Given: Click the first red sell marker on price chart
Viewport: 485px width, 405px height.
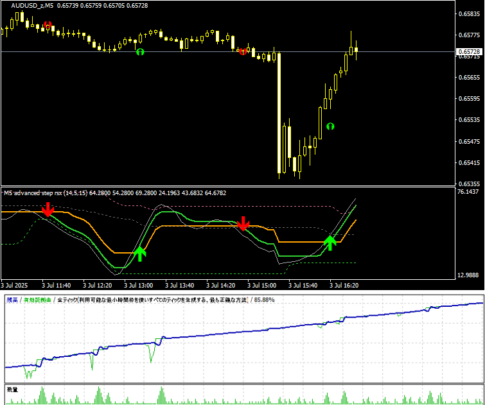Looking at the screenshot, I should 48,25.
